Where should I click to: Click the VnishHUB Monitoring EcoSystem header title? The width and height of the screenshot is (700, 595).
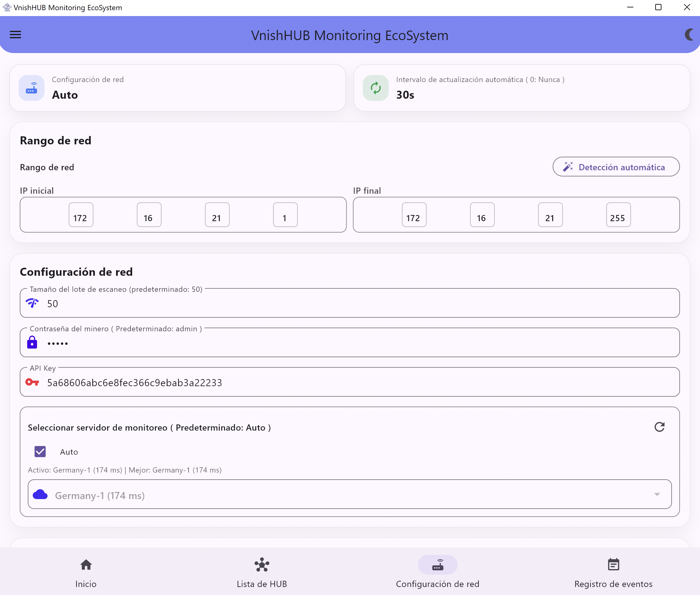350,35
